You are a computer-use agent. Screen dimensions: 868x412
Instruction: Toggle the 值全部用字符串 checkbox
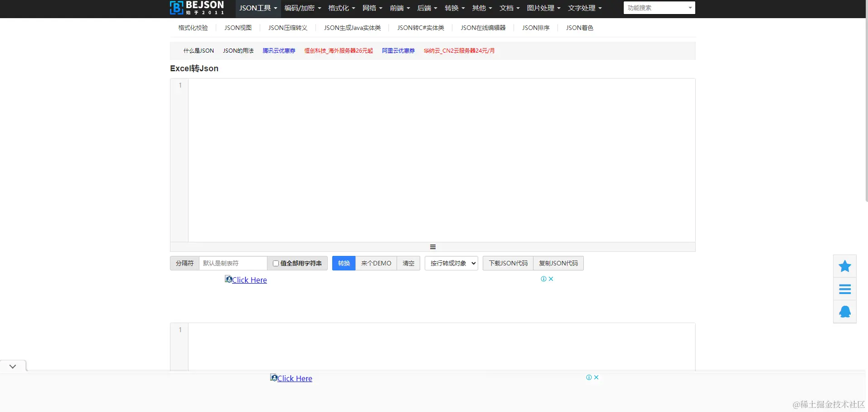276,264
